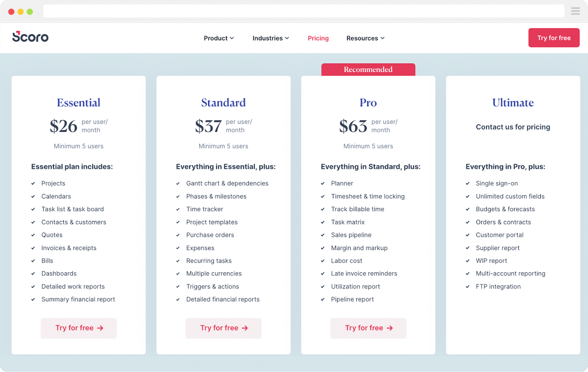
Task: Select the Recommended label above Pro
Action: 368,69
